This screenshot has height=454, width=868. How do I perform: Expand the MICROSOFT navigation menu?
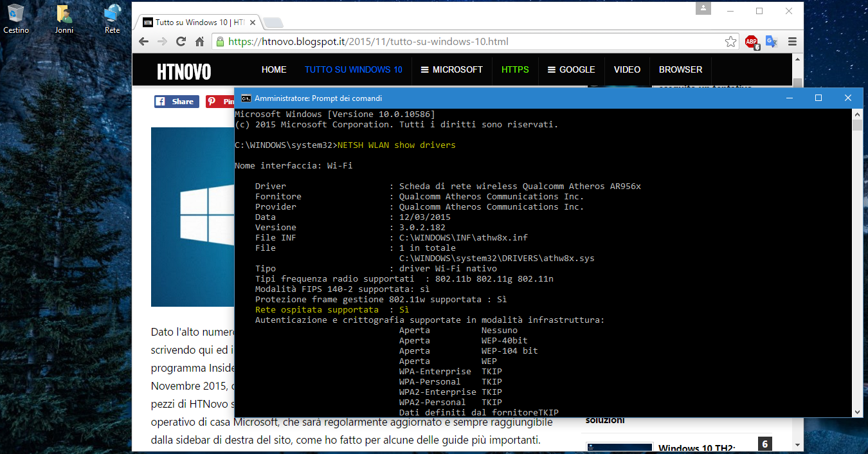[x=451, y=69]
